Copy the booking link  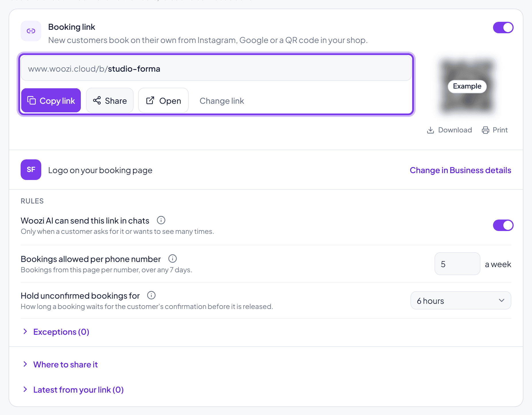[x=51, y=100]
